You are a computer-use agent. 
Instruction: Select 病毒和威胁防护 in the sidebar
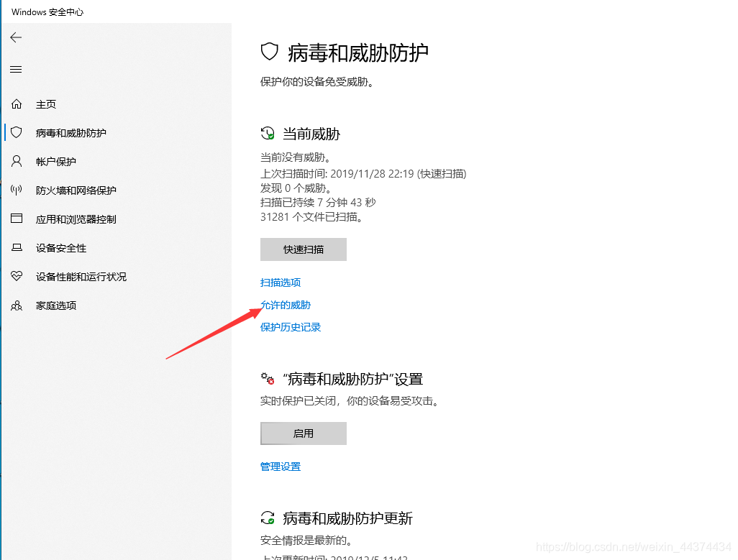[71, 133]
